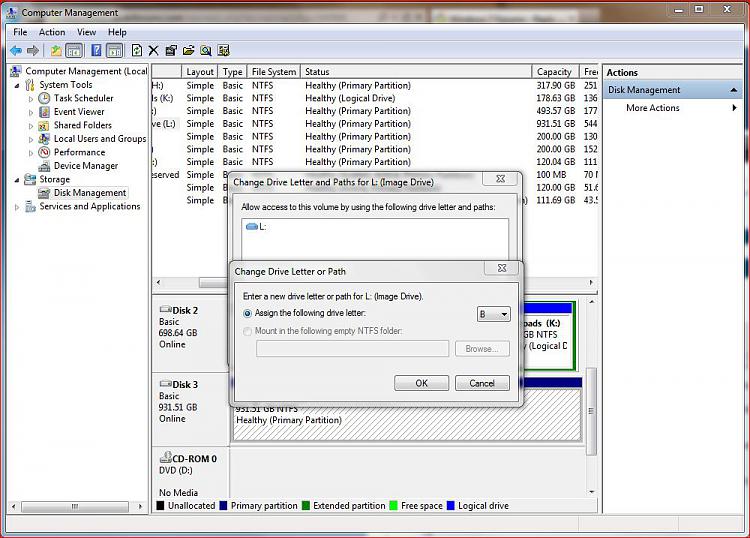
Task: Expand Services and Applications node
Action: 17,207
